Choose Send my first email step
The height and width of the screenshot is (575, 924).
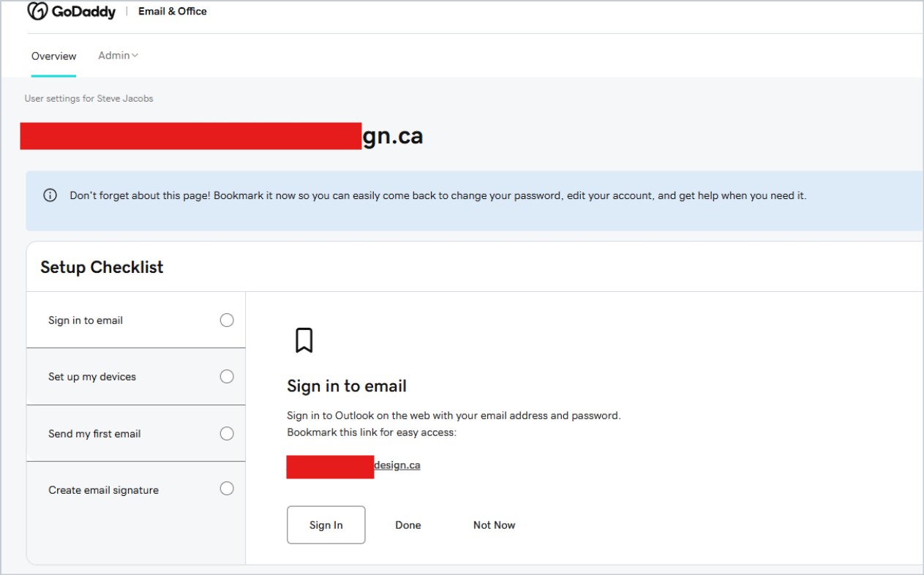pos(136,433)
